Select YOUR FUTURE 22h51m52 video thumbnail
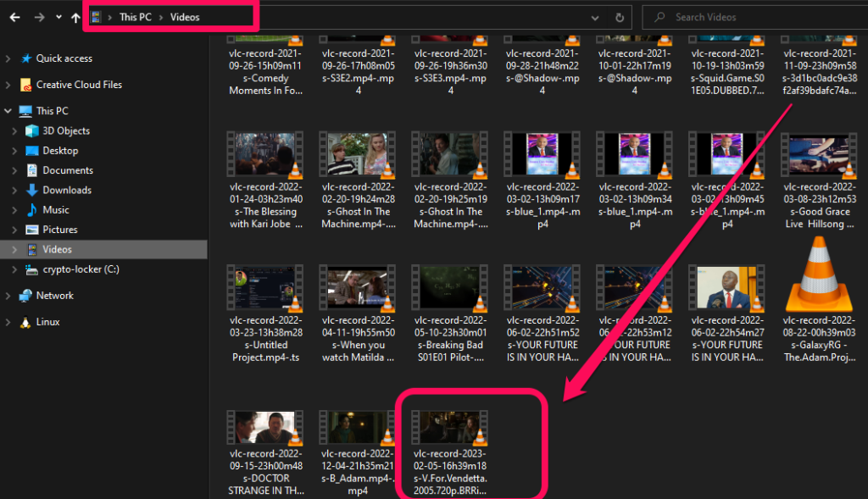The height and width of the screenshot is (499, 868). [542, 288]
